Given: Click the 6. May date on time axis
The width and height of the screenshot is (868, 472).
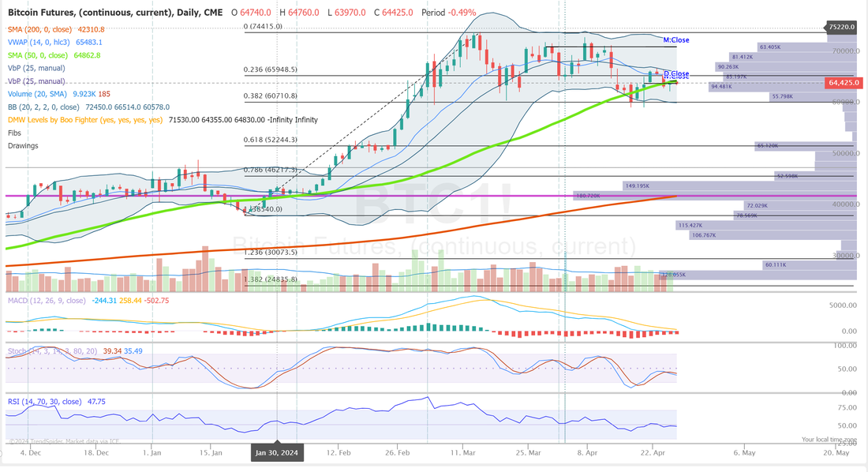Looking at the screenshot, I should point(745,452).
